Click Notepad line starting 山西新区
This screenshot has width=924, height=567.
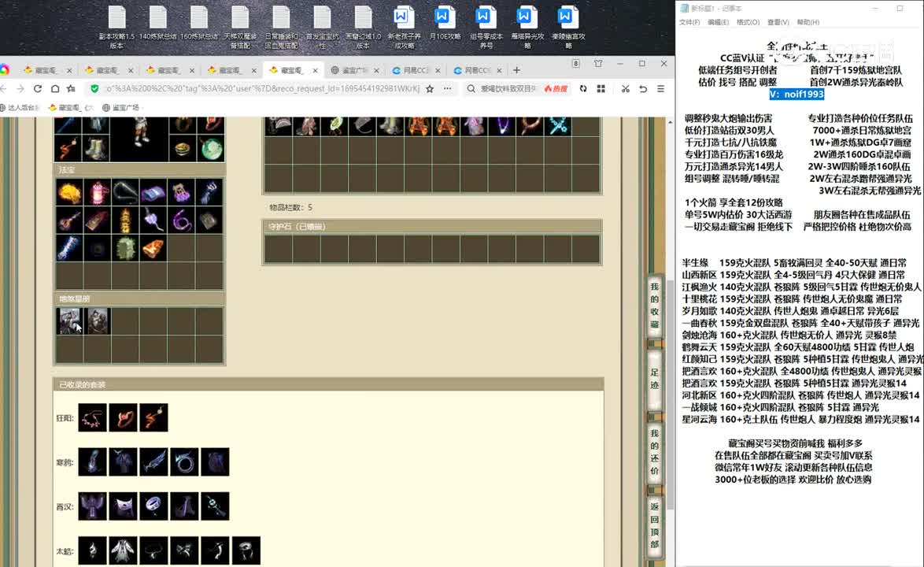793,275
